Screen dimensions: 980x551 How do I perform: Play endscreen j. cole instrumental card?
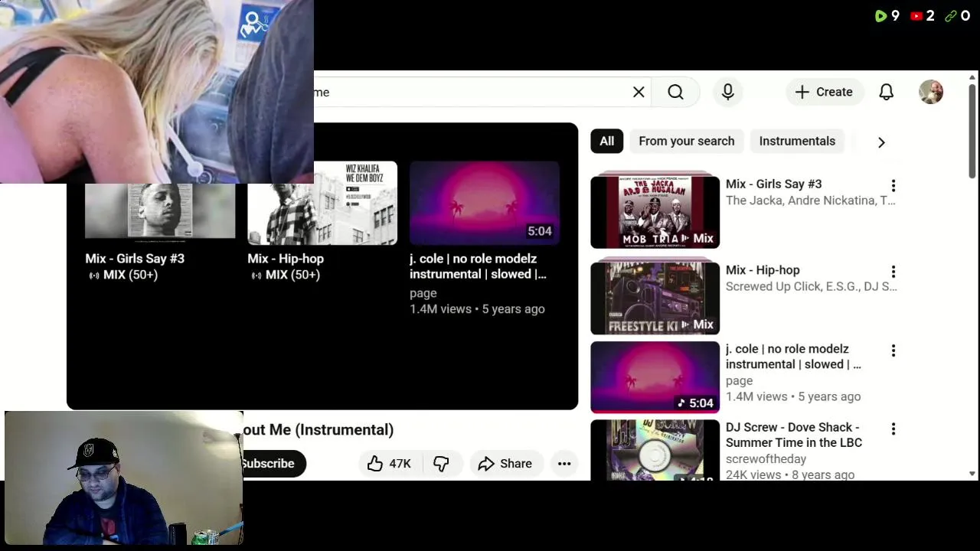(485, 203)
